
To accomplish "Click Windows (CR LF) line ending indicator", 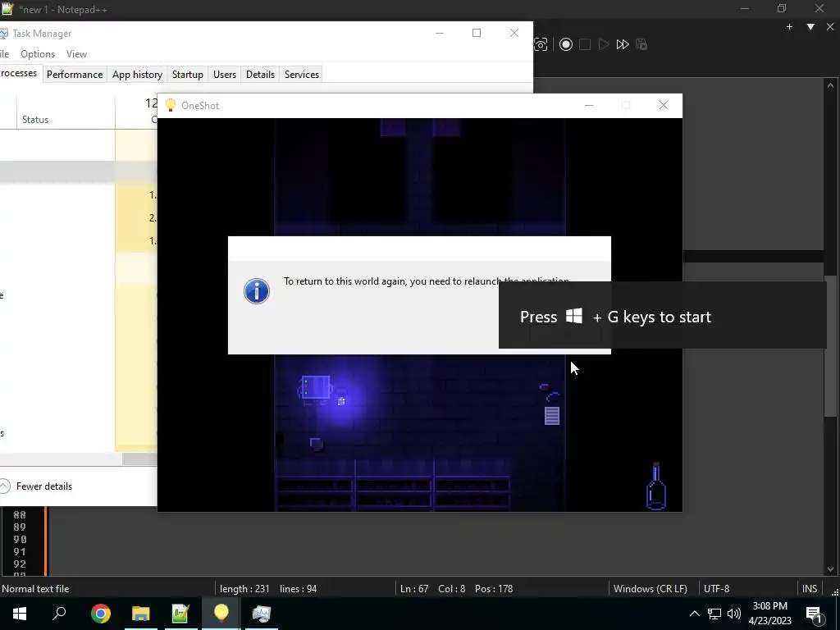I will pyautogui.click(x=651, y=589).
